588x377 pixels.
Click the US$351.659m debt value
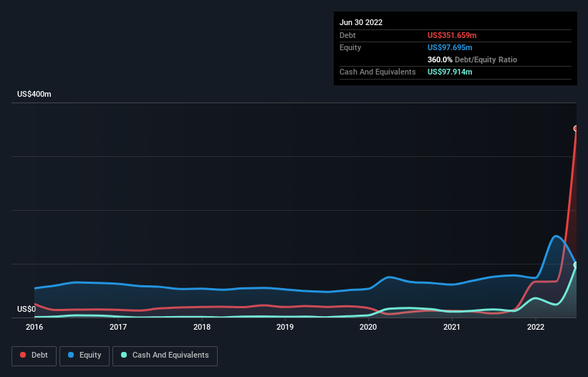coord(453,35)
